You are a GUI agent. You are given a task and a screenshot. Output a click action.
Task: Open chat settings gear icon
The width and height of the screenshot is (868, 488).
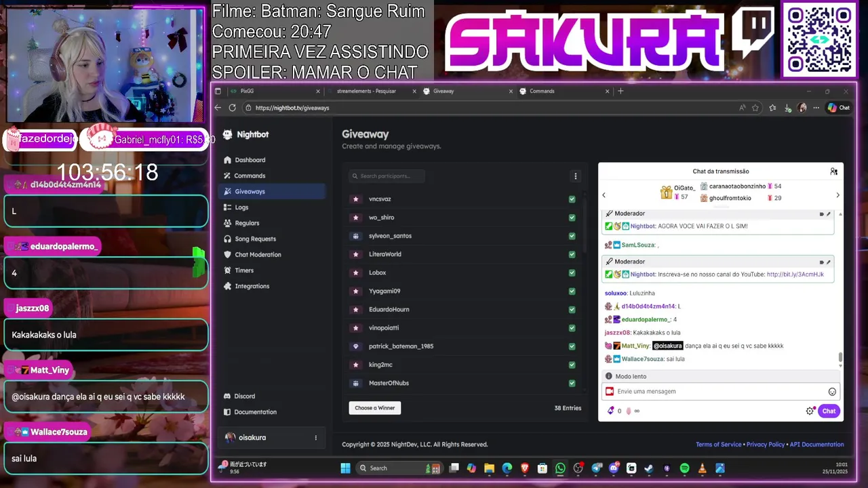(810, 411)
